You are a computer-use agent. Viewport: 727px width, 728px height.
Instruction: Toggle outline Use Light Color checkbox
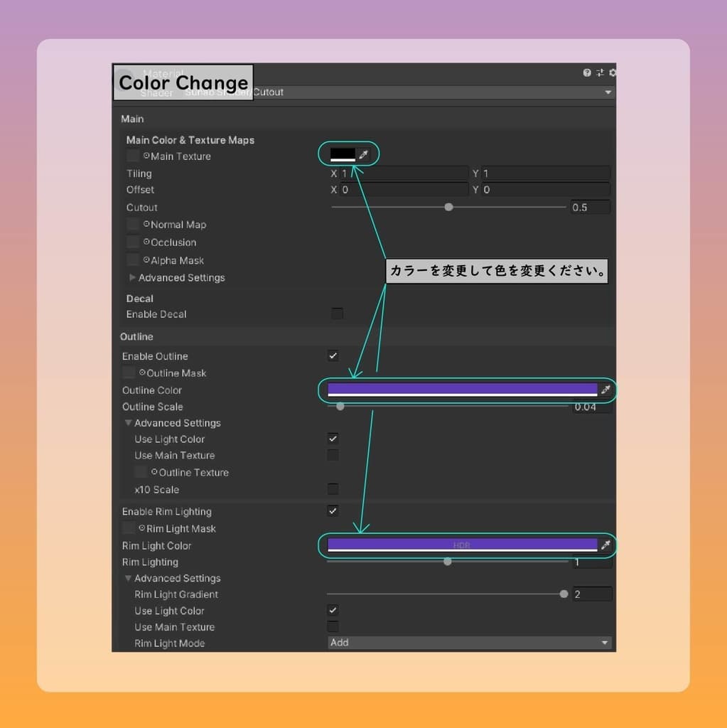tap(333, 438)
